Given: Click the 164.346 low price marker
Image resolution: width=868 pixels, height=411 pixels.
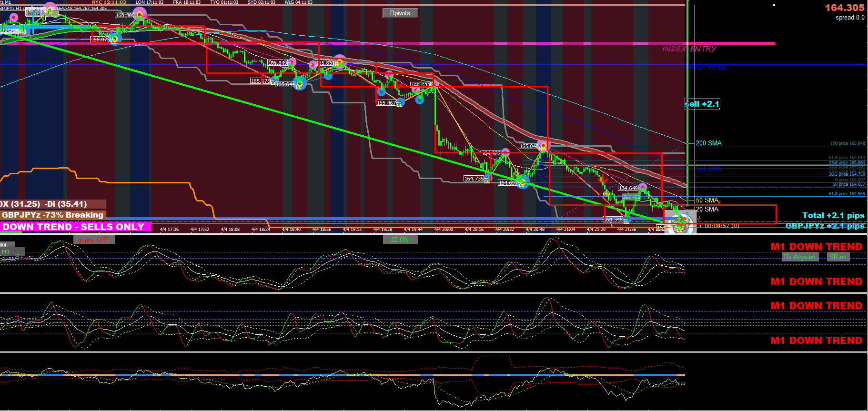Looking at the screenshot, I should [x=613, y=220].
